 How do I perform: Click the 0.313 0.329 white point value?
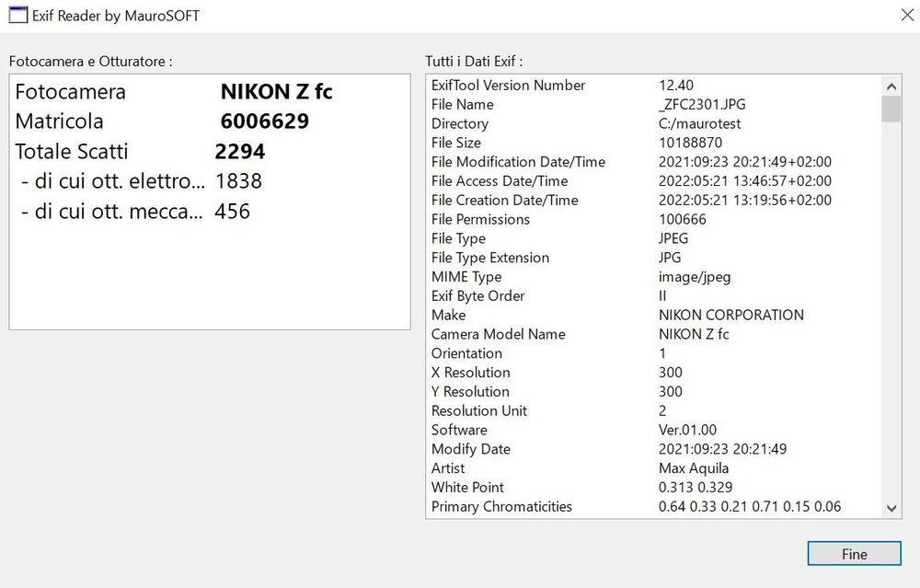(x=696, y=488)
